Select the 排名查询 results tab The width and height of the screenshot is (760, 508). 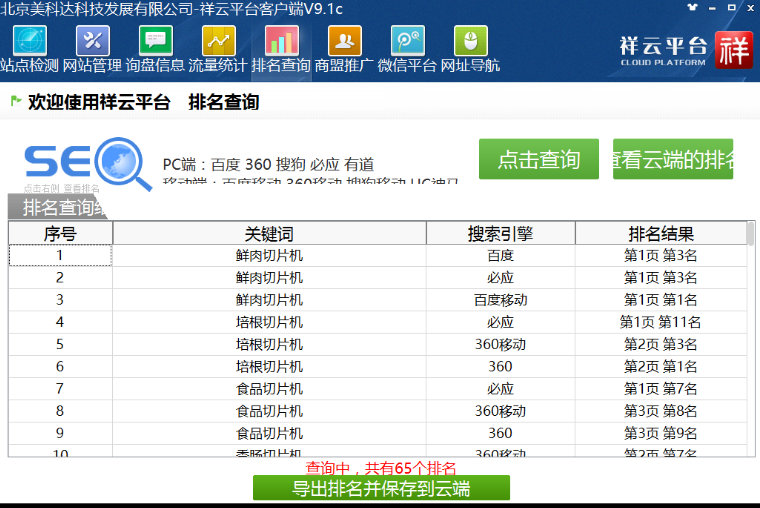[x=58, y=207]
